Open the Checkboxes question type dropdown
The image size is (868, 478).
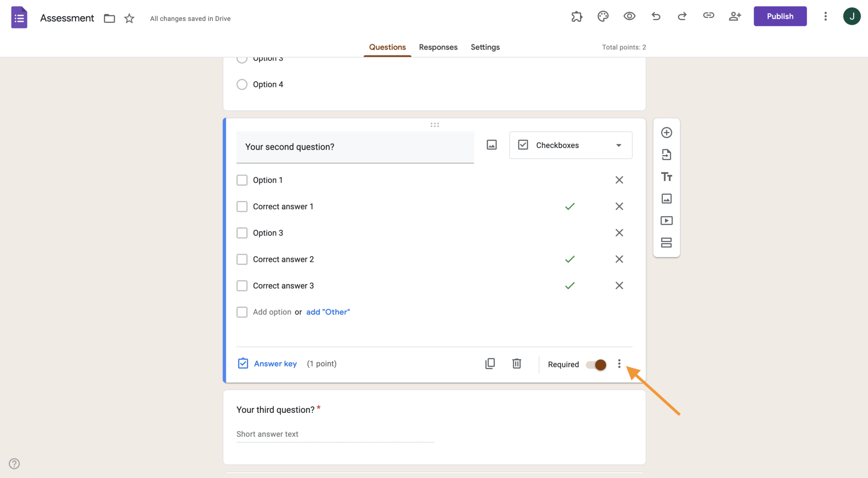point(570,145)
